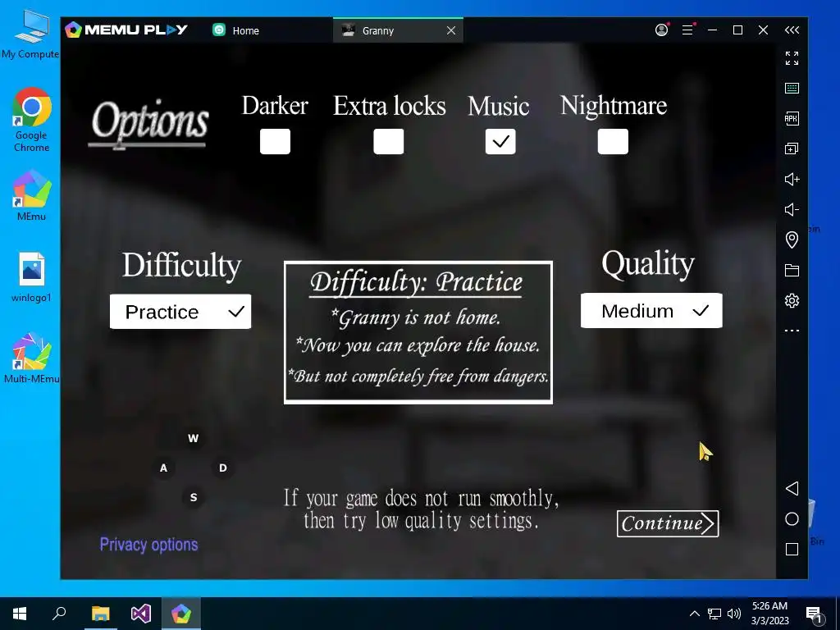Open File Explorer from the taskbar

[100, 614]
